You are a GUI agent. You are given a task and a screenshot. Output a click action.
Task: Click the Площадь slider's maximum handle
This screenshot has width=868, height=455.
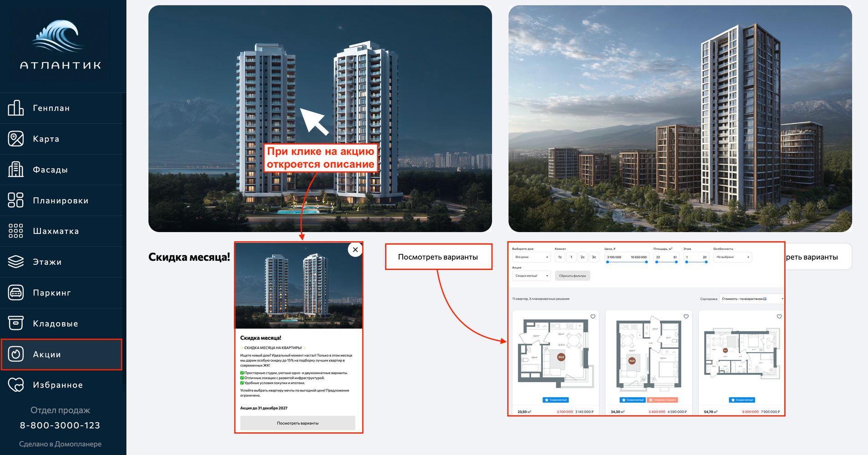click(676, 262)
